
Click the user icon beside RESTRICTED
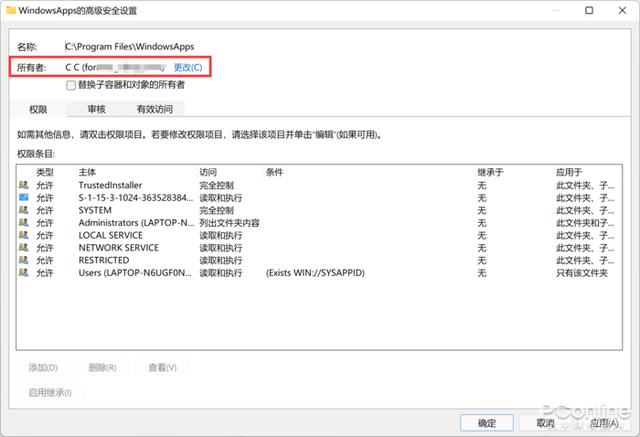coord(24,260)
